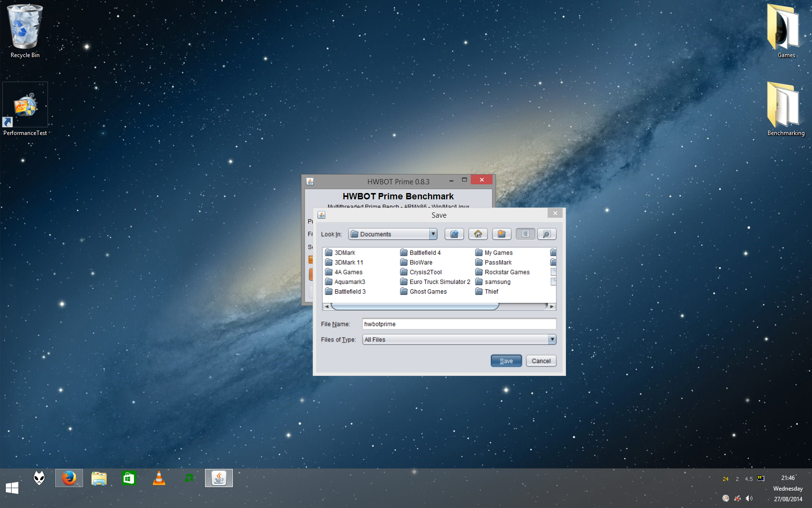Select the Euro Truck Simulator 2 folder

coord(435,282)
